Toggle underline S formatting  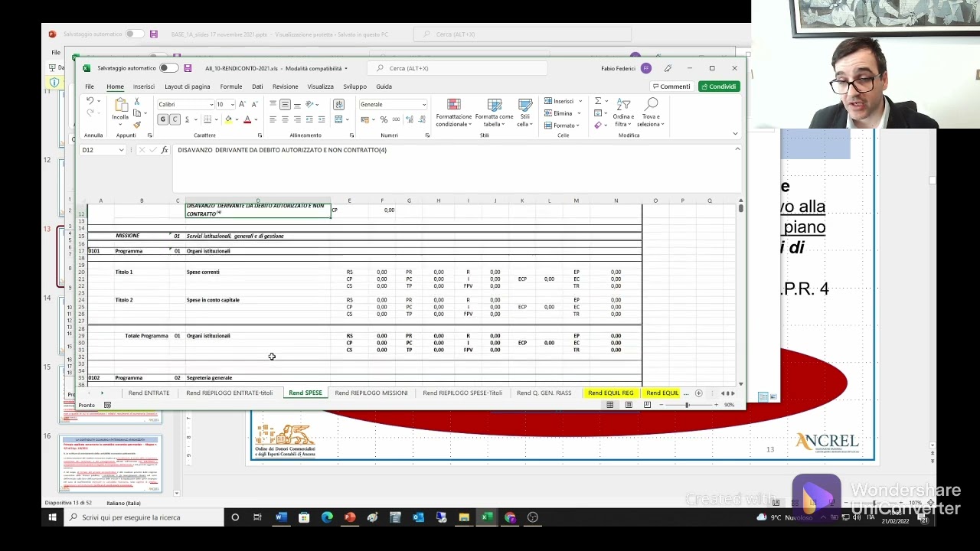point(187,119)
